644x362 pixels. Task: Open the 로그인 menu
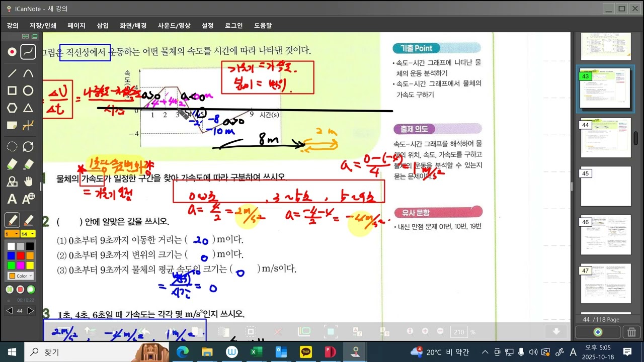[234, 26]
